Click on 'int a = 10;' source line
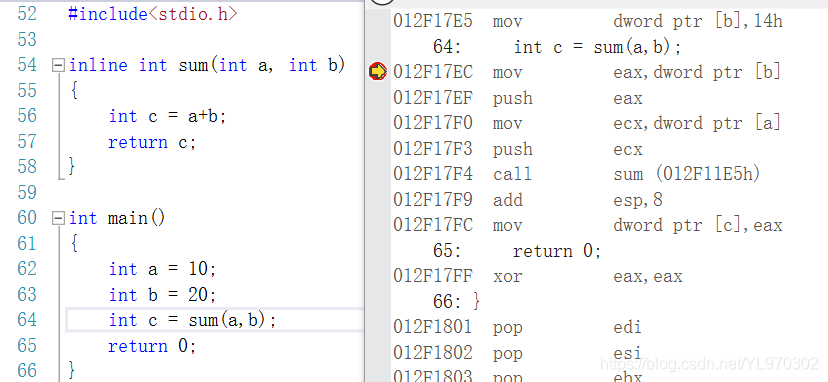The width and height of the screenshot is (828, 382). tap(163, 269)
